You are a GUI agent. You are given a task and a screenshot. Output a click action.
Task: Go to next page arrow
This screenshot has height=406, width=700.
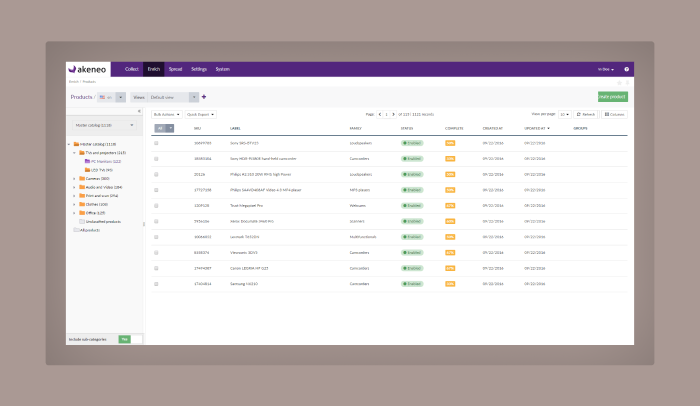(x=393, y=114)
